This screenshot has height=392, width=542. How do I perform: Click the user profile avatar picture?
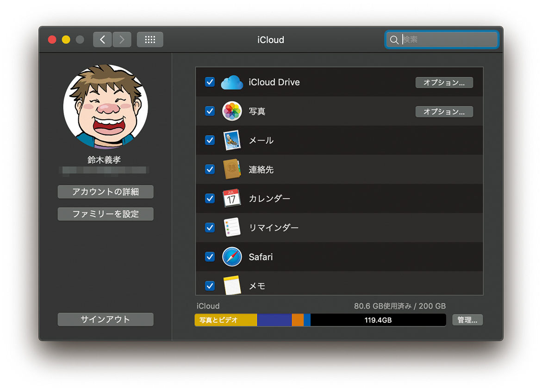(106, 107)
